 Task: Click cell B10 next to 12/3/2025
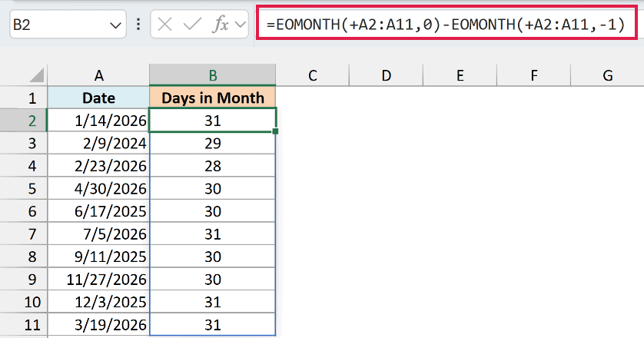coord(212,302)
